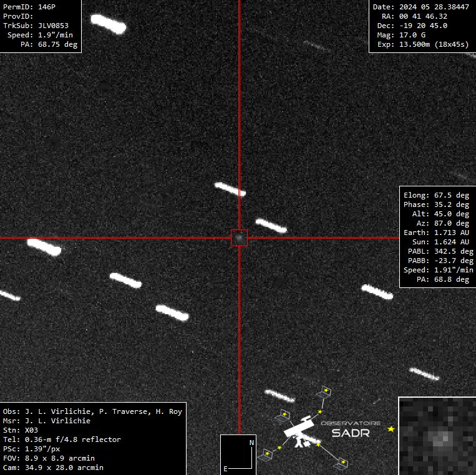
Task: Click the large yellow star beside SADR text
Action: [391, 429]
